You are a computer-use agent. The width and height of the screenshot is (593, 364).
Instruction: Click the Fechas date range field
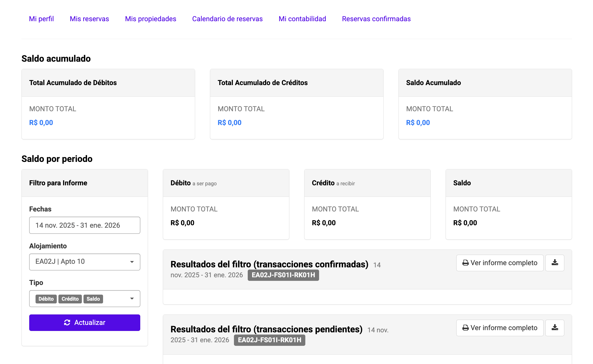[x=85, y=225]
